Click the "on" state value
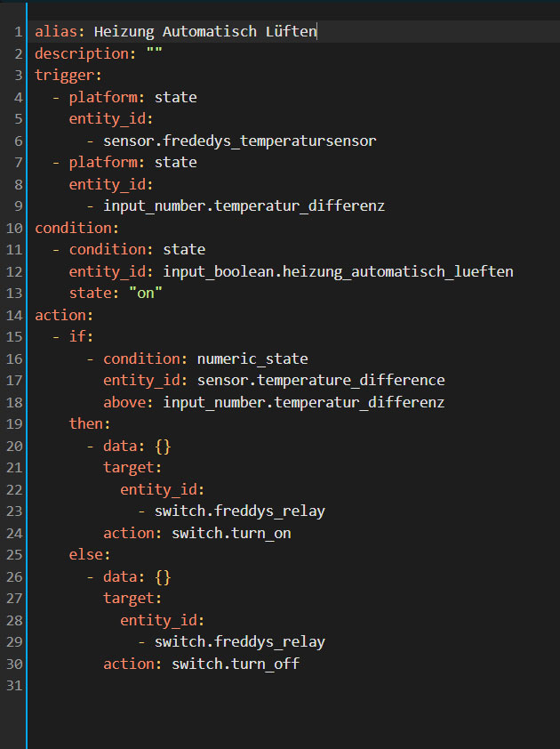The height and width of the screenshot is (749, 560). point(146,294)
